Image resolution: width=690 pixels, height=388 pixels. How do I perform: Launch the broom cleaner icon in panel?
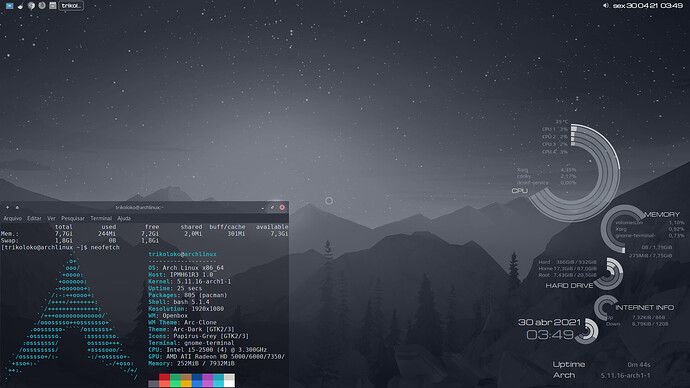tap(20, 6)
